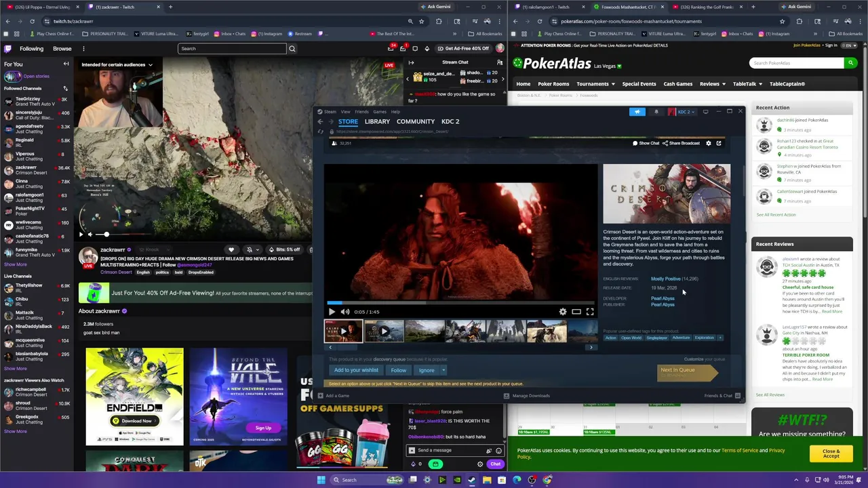Expand the Ignore options dropdown arrow
The width and height of the screenshot is (868, 488).
[443, 370]
